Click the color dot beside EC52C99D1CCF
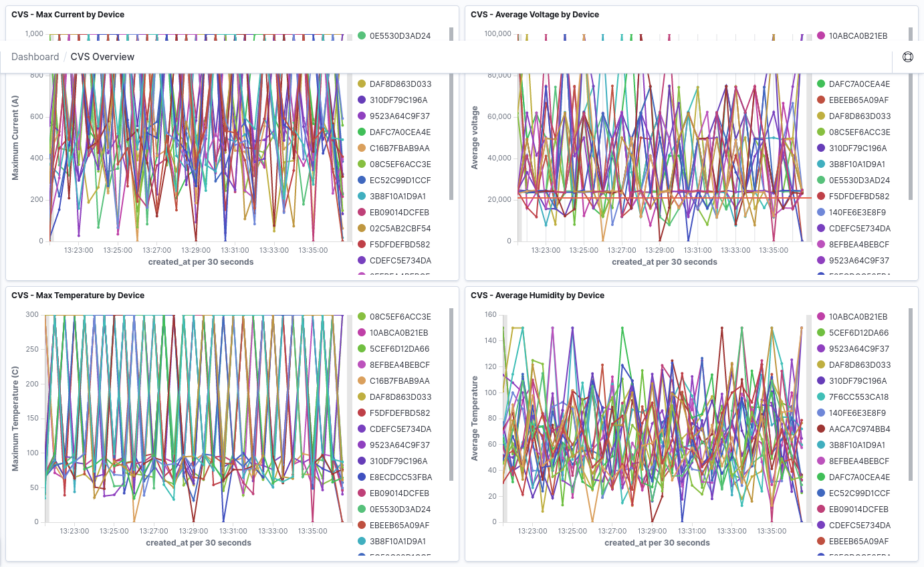The image size is (924, 567). (360, 180)
